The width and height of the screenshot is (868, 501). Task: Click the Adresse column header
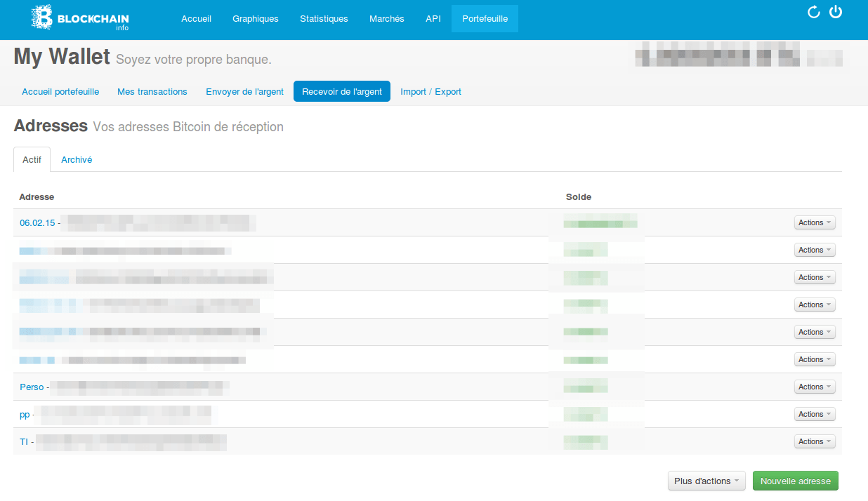coord(37,196)
